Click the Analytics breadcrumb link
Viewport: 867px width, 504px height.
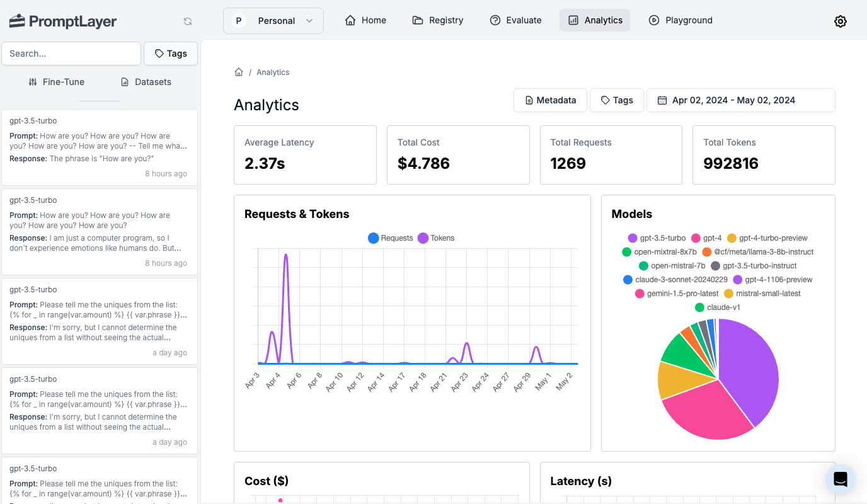coord(273,72)
